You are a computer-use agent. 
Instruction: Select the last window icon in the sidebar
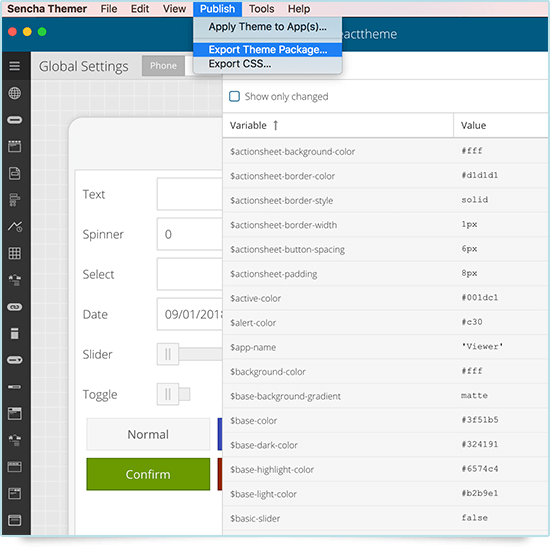point(15,520)
